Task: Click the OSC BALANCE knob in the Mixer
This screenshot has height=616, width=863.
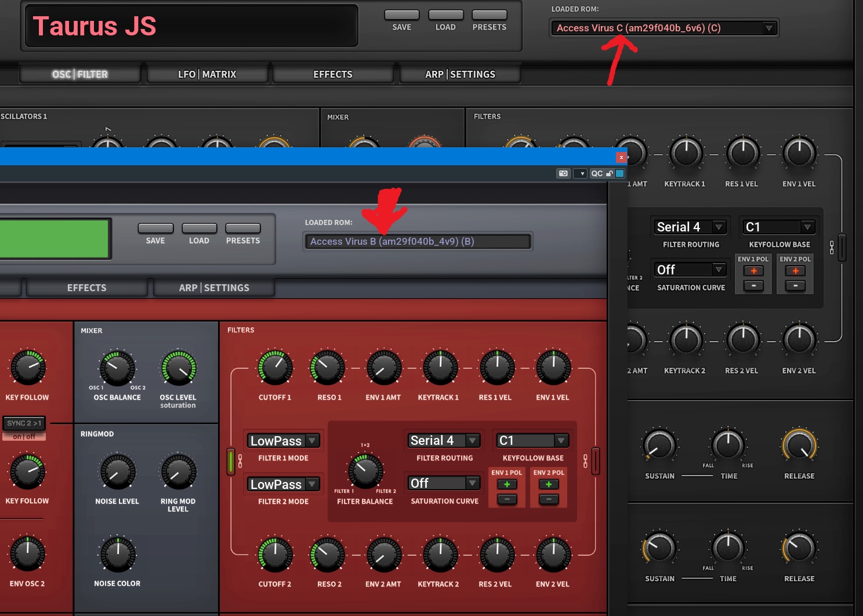Action: 117,368
